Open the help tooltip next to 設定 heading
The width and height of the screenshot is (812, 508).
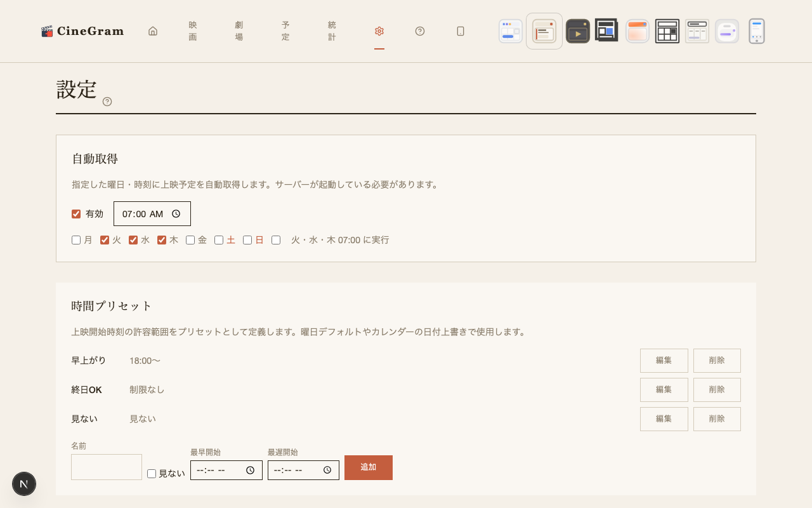(107, 102)
